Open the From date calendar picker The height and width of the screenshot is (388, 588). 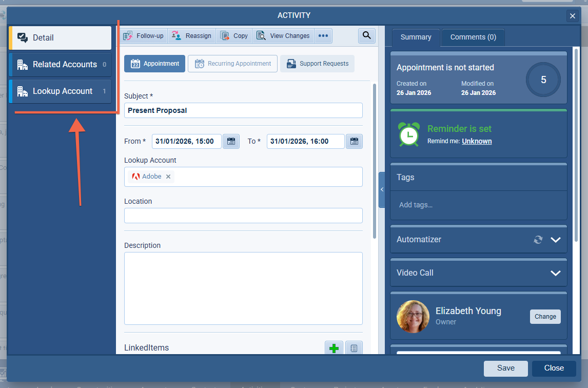pos(231,141)
